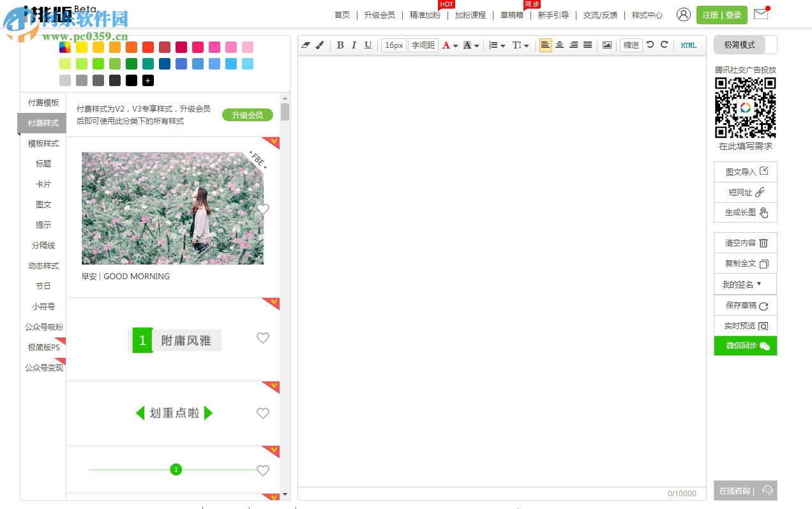The height and width of the screenshot is (509, 812).
Task: Open the 草稿箱 menu item
Action: pos(511,15)
